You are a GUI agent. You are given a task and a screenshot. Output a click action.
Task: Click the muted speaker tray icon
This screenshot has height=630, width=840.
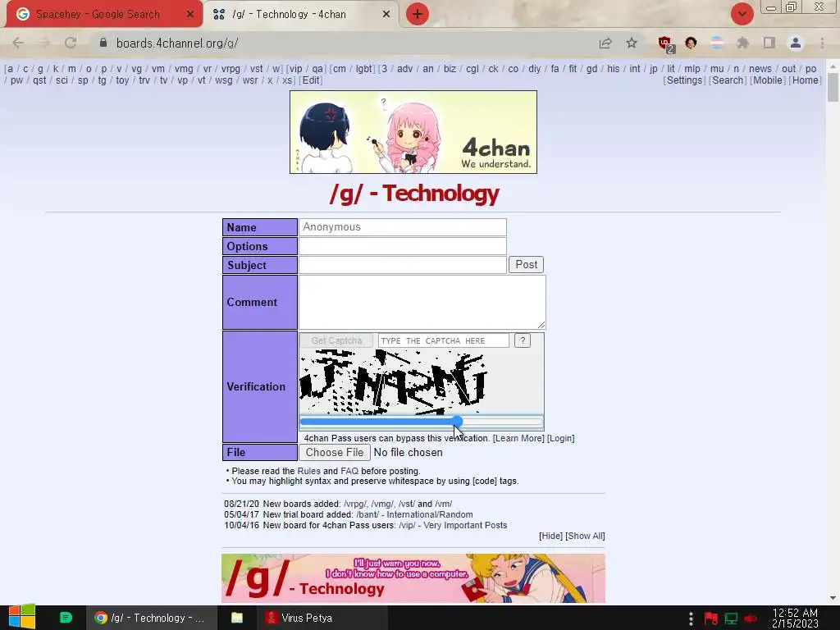tap(751, 619)
